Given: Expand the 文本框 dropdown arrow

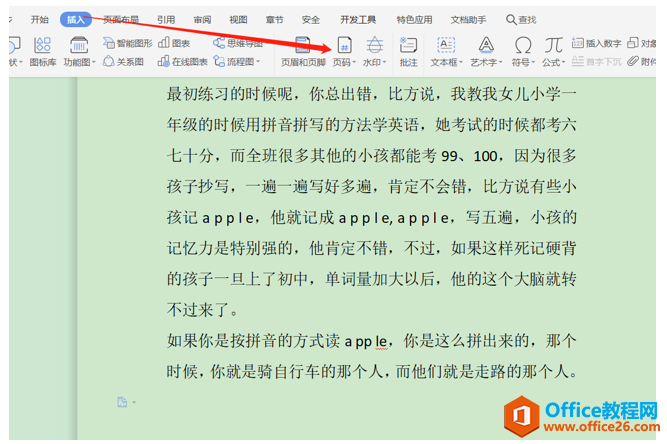Looking at the screenshot, I should 460,63.
